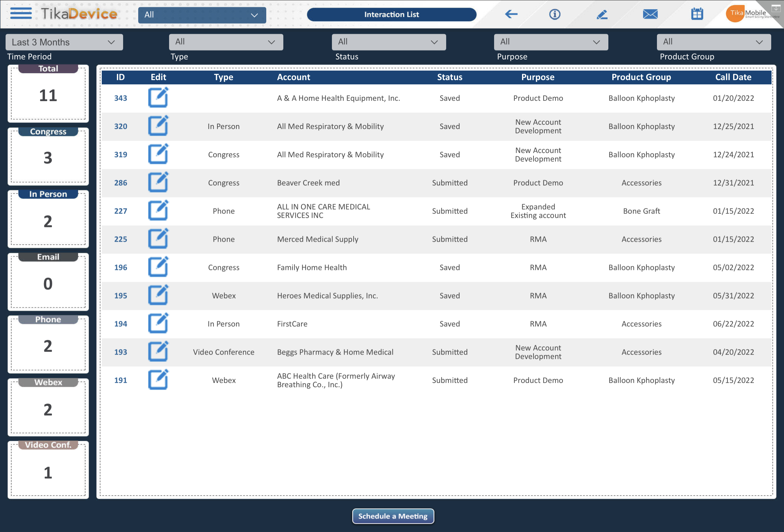
Task: Click edit icon for interaction 227
Action: (x=158, y=211)
